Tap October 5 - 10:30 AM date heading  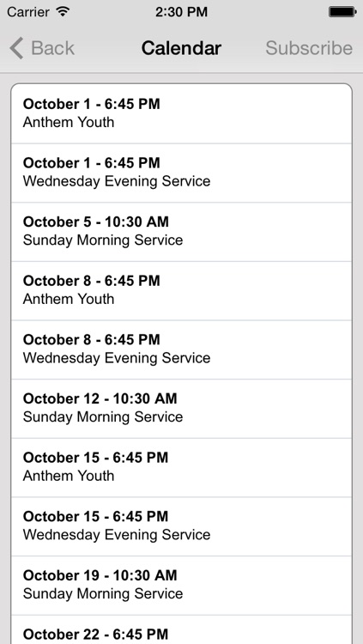pyautogui.click(x=95, y=222)
